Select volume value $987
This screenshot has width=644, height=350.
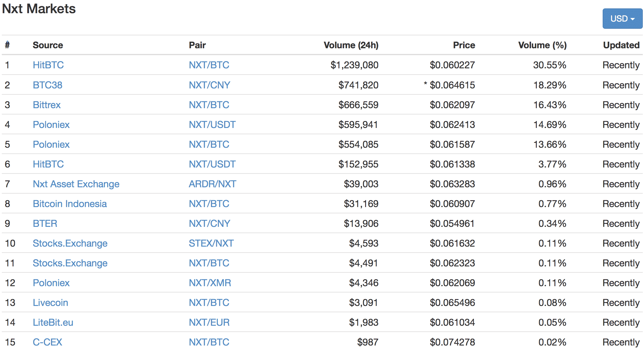368,342
